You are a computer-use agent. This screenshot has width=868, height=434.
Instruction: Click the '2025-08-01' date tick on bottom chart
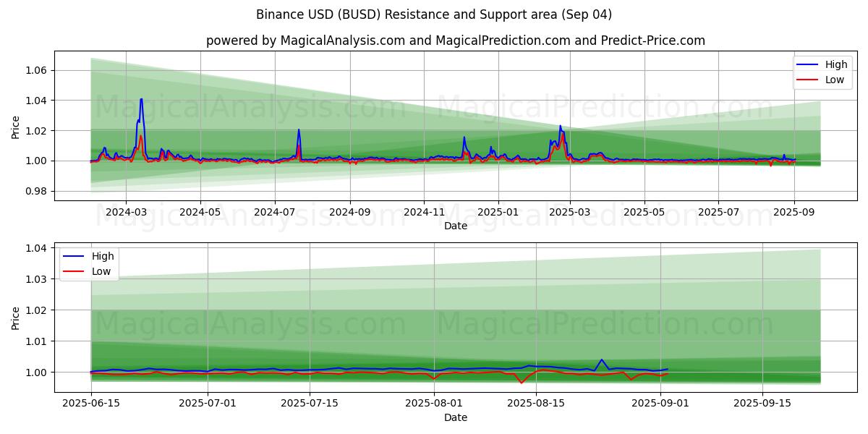[434, 404]
